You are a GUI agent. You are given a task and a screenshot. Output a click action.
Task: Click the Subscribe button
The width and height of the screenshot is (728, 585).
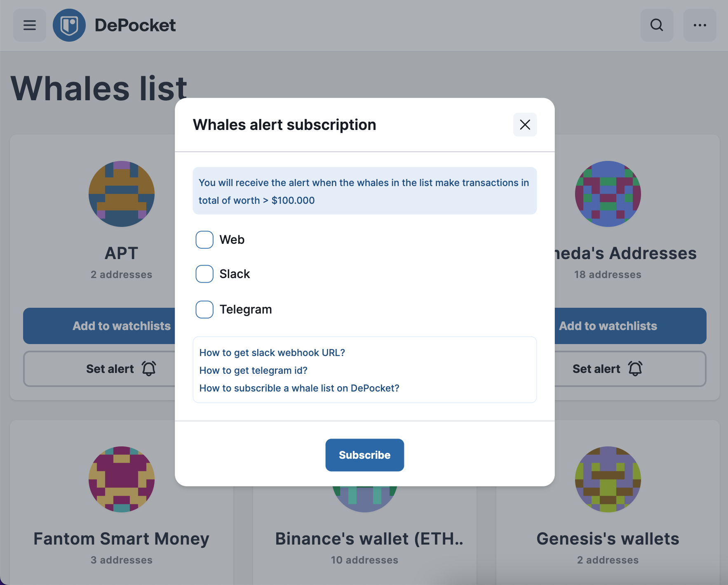click(365, 455)
